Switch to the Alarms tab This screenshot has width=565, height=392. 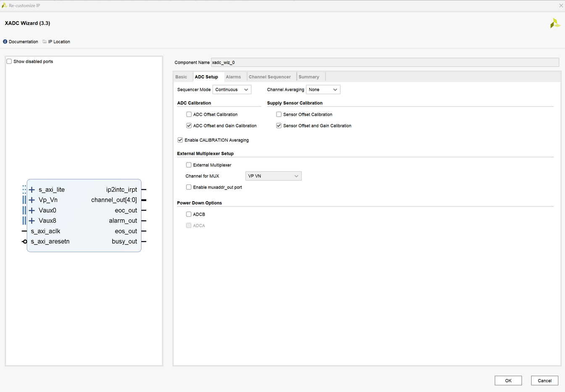click(x=233, y=77)
